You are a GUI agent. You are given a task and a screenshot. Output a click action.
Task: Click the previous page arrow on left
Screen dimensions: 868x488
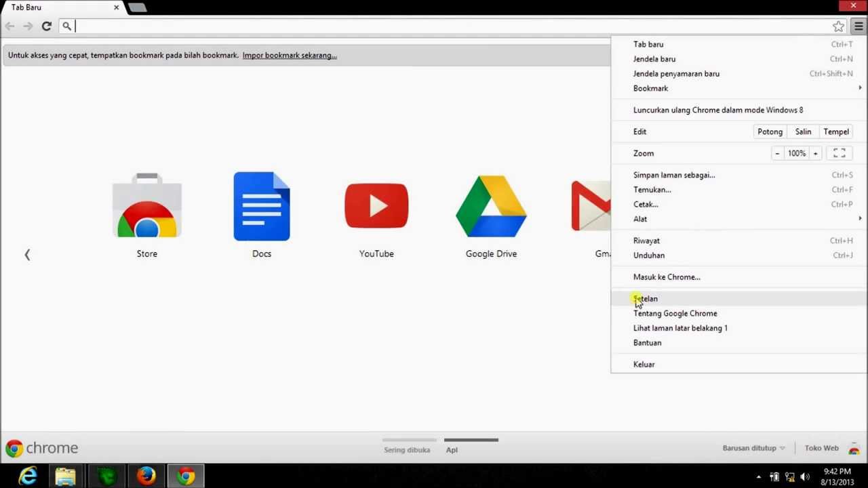[x=27, y=254]
